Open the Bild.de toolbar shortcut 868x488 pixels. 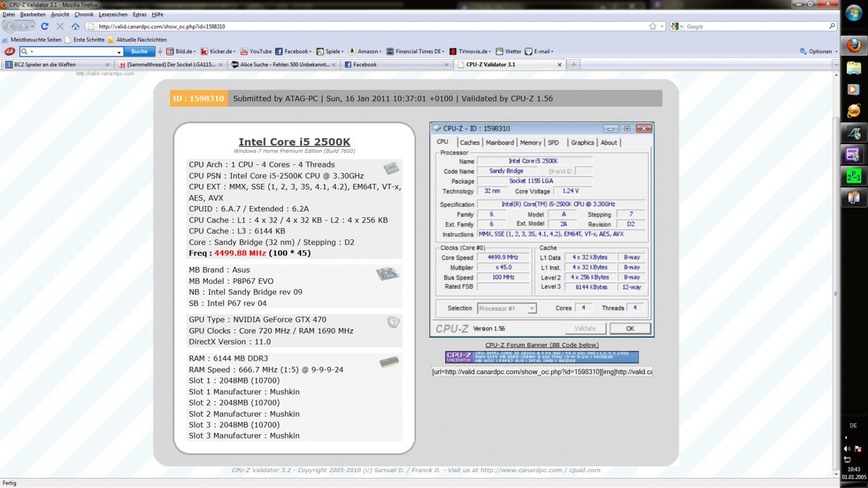click(181, 51)
